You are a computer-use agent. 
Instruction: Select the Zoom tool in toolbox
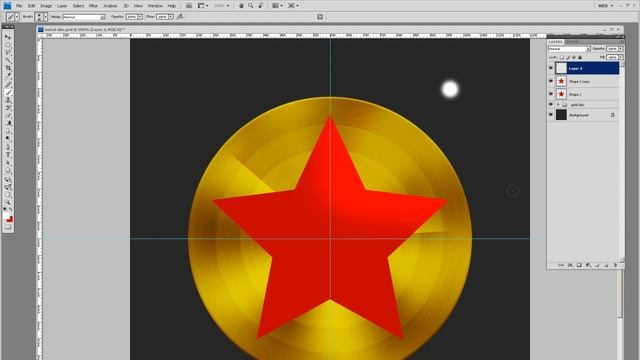coord(8,202)
